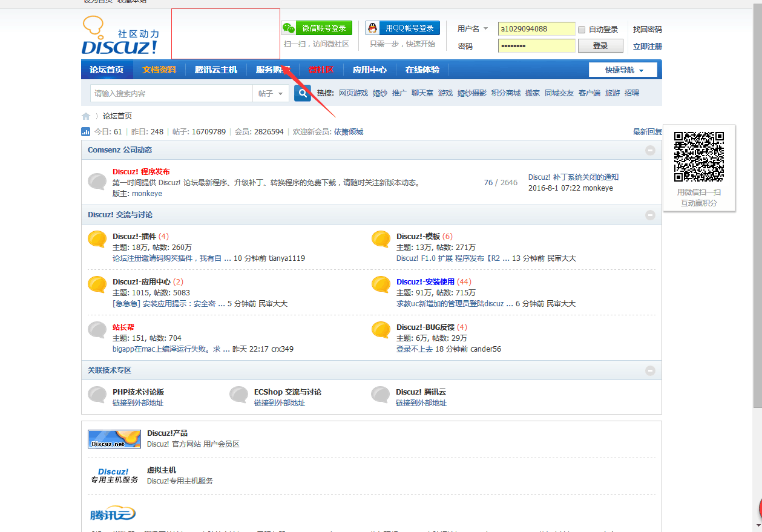
Task: Open the Discuz!-安装使用 forum title
Action: point(425,282)
